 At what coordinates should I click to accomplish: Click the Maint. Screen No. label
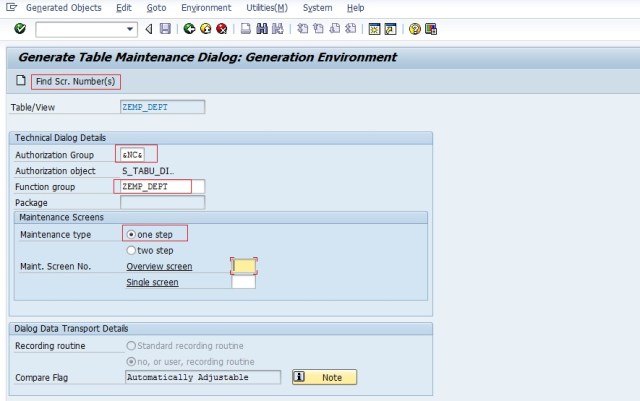point(56,267)
